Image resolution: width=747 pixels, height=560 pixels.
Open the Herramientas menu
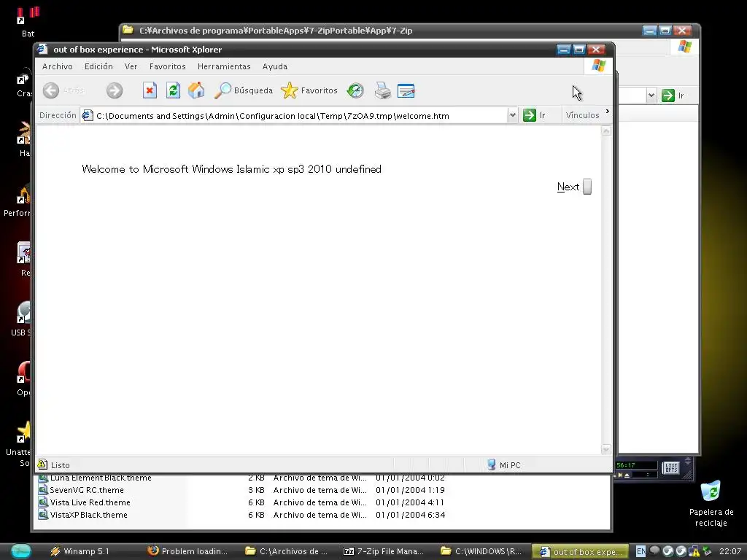tap(224, 66)
